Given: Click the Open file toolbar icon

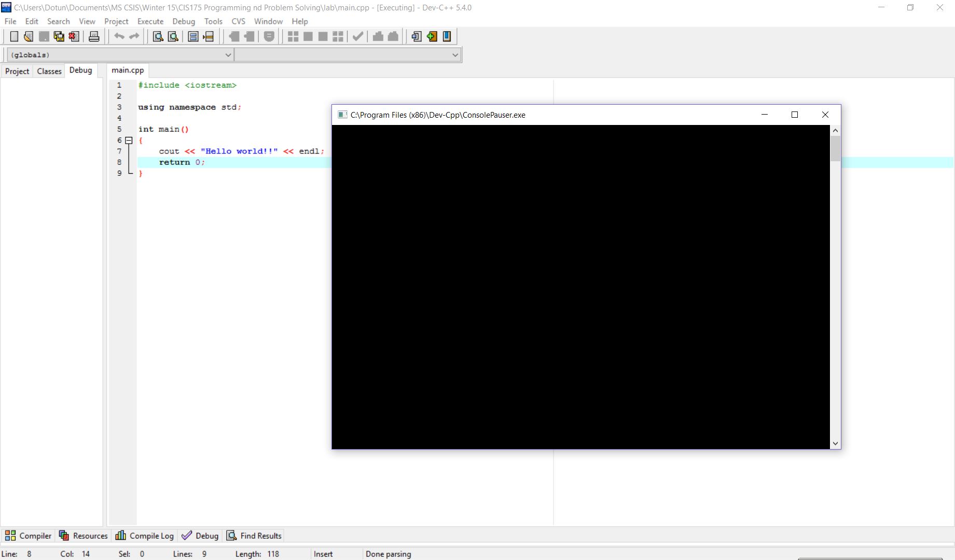Looking at the screenshot, I should (x=29, y=36).
